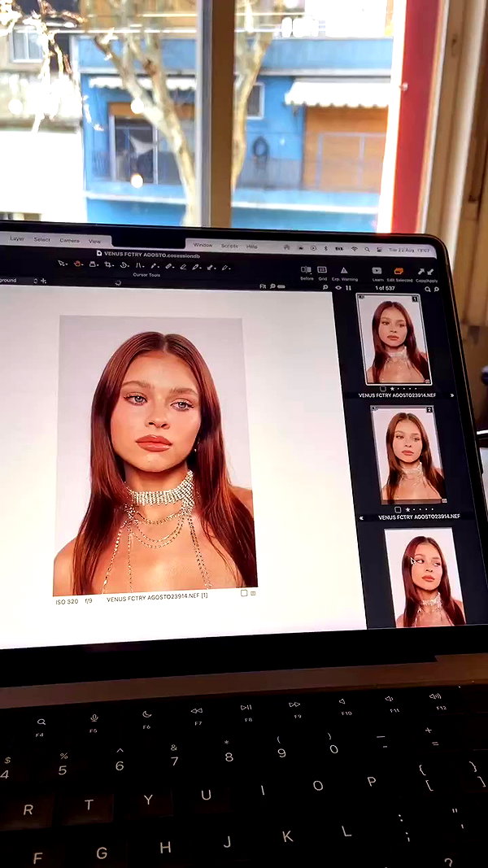This screenshot has height=868, width=488.
Task: Open the Learn video icon
Action: coord(377,271)
